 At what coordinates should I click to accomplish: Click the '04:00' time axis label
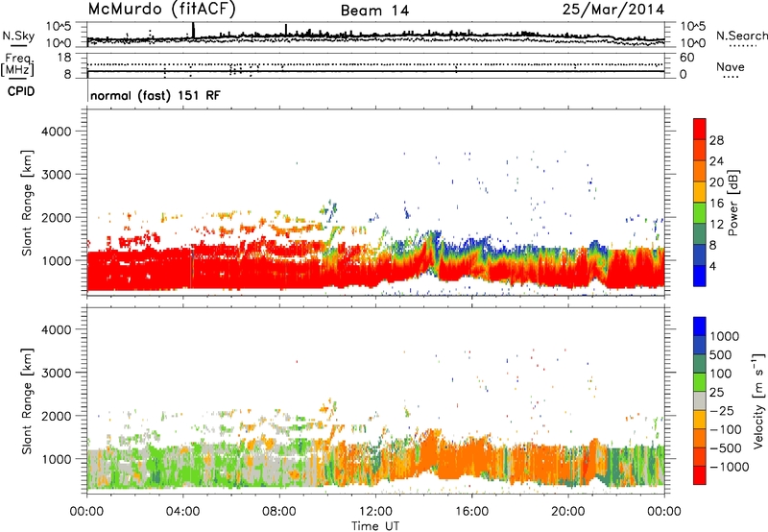coord(182,512)
